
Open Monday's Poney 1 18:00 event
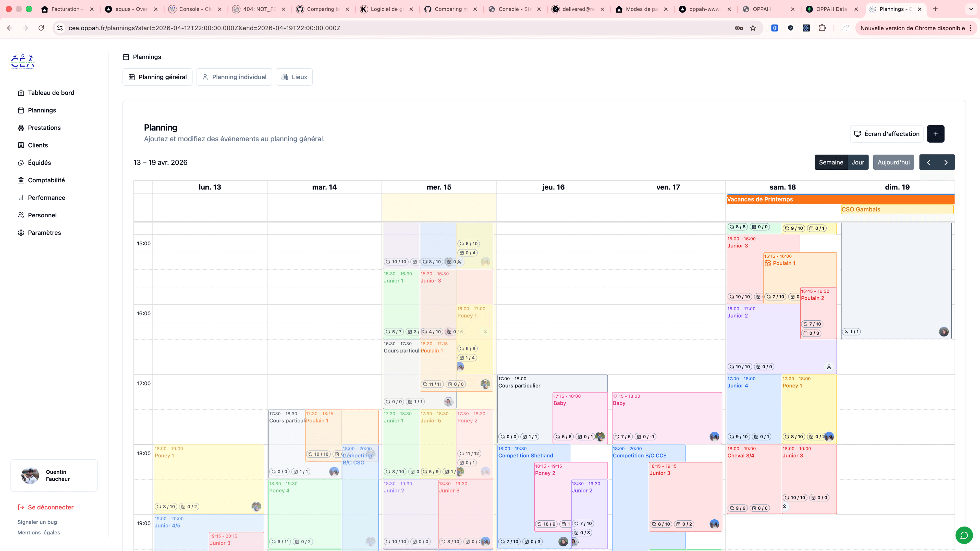point(209,479)
